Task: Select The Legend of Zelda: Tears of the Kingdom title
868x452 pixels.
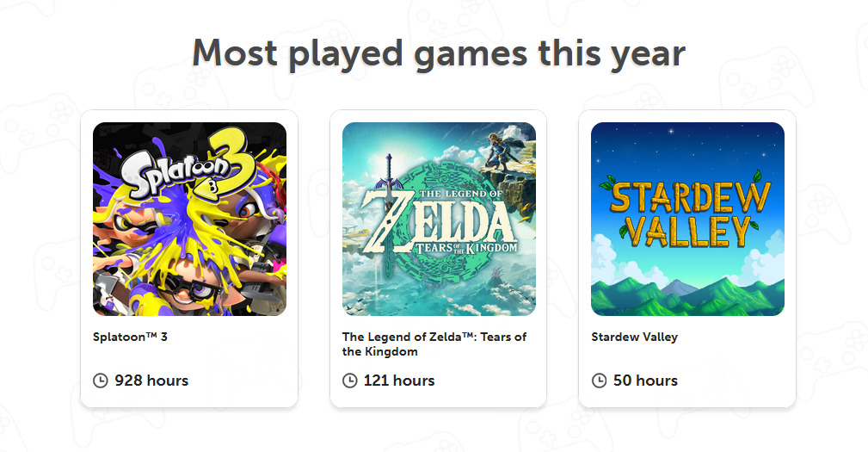Action: click(x=434, y=344)
